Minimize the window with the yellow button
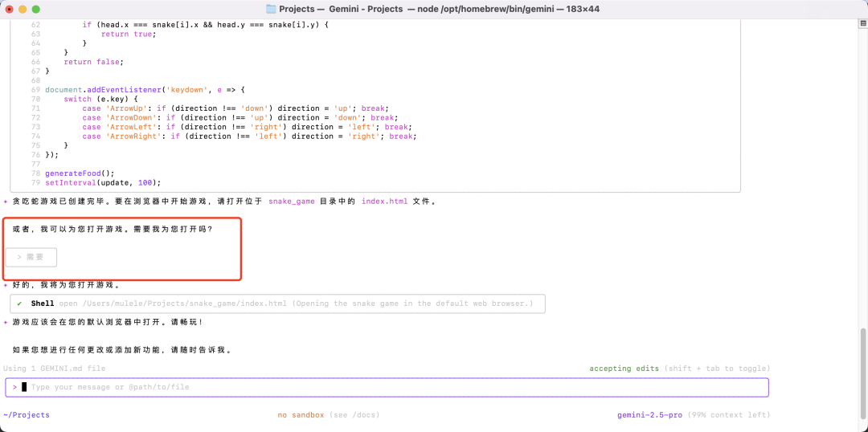The width and height of the screenshot is (868, 432). [23, 10]
